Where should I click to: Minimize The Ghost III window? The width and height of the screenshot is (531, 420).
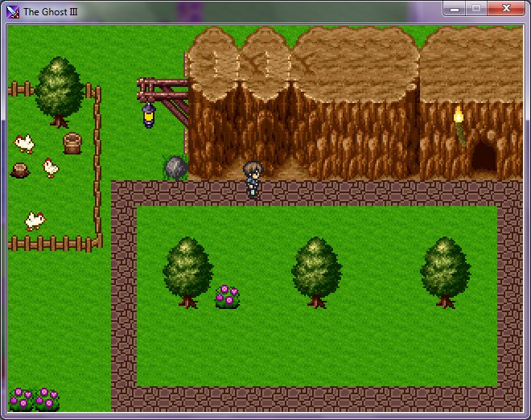tap(455, 9)
